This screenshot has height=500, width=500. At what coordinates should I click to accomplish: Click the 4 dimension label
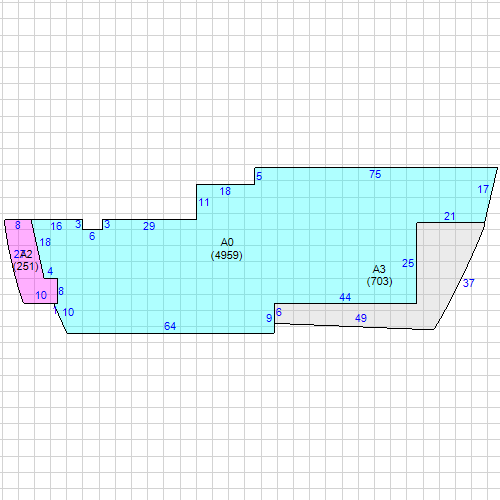coord(50,271)
